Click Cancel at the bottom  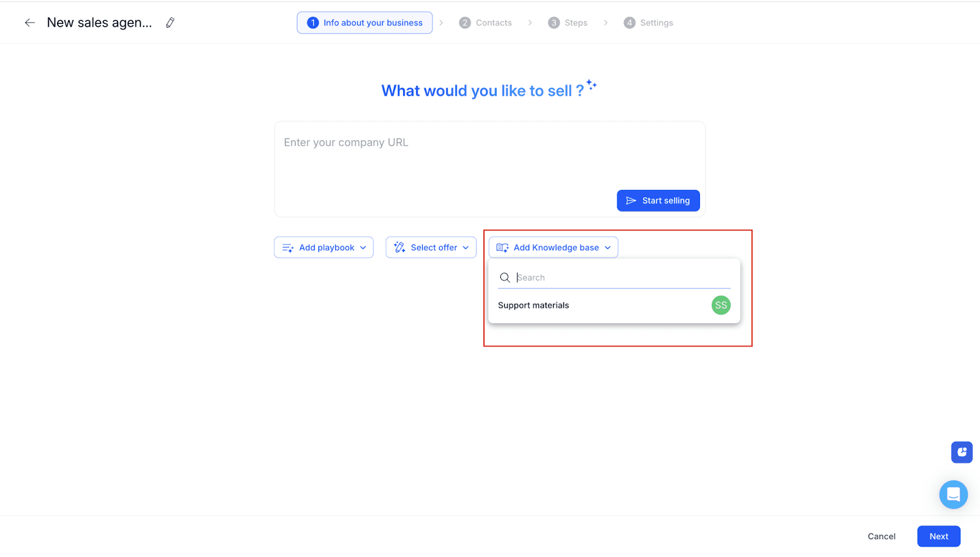[x=881, y=536]
